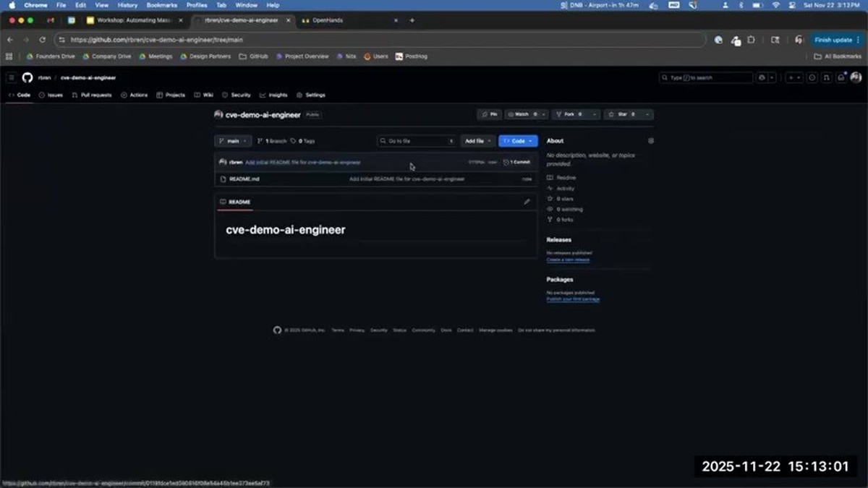Open the Copilot icon in header
This screenshot has height=488, width=868.
761,77
